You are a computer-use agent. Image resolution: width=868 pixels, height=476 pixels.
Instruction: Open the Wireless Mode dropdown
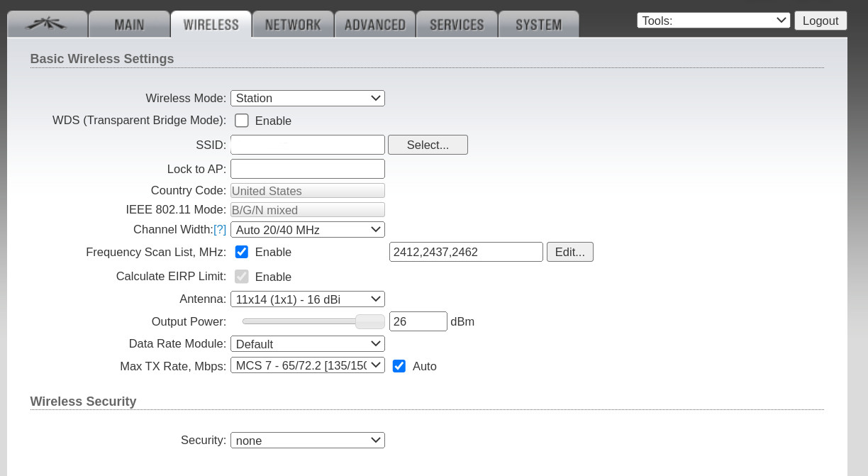point(308,98)
